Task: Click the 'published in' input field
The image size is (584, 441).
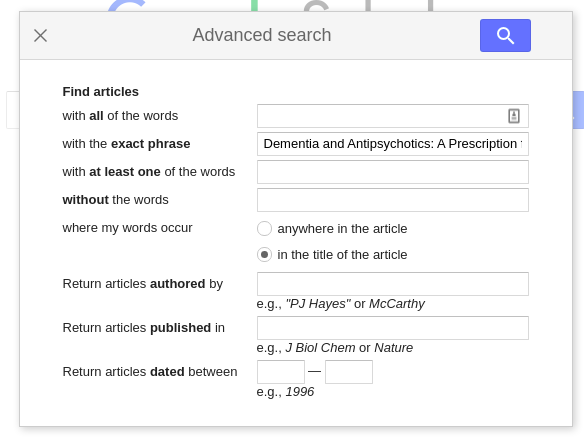Action: click(x=393, y=328)
